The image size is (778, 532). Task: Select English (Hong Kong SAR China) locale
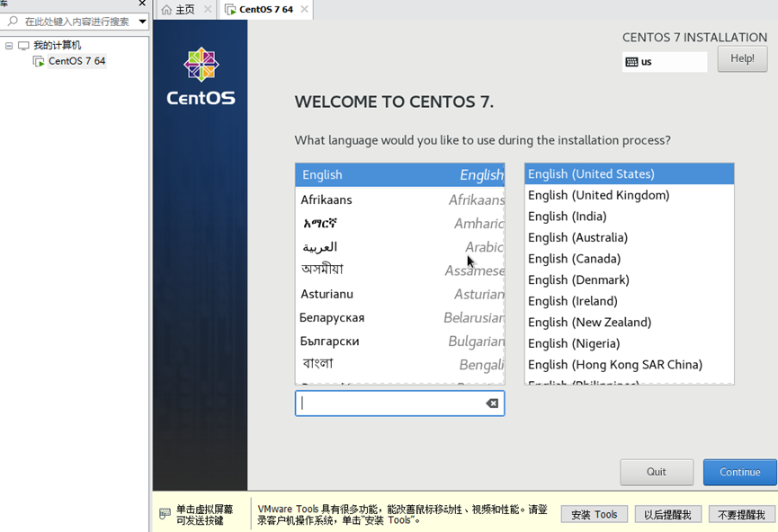click(630, 365)
